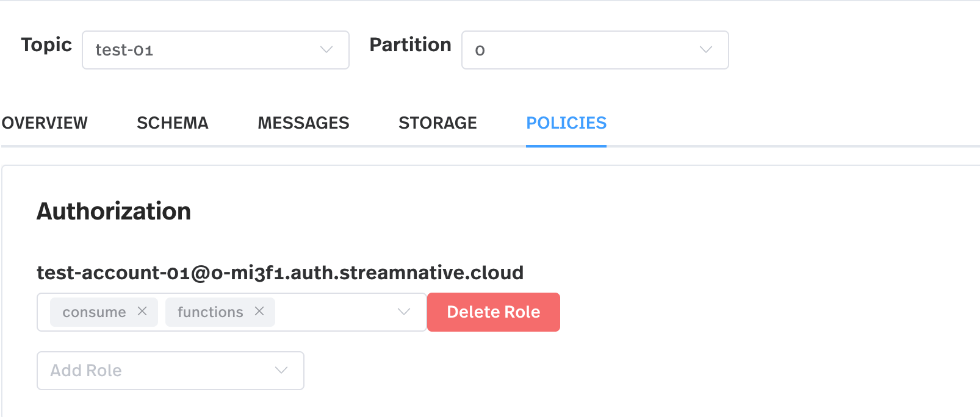This screenshot has height=417, width=980.
Task: Click the active POLICIES tab
Action: [566, 123]
